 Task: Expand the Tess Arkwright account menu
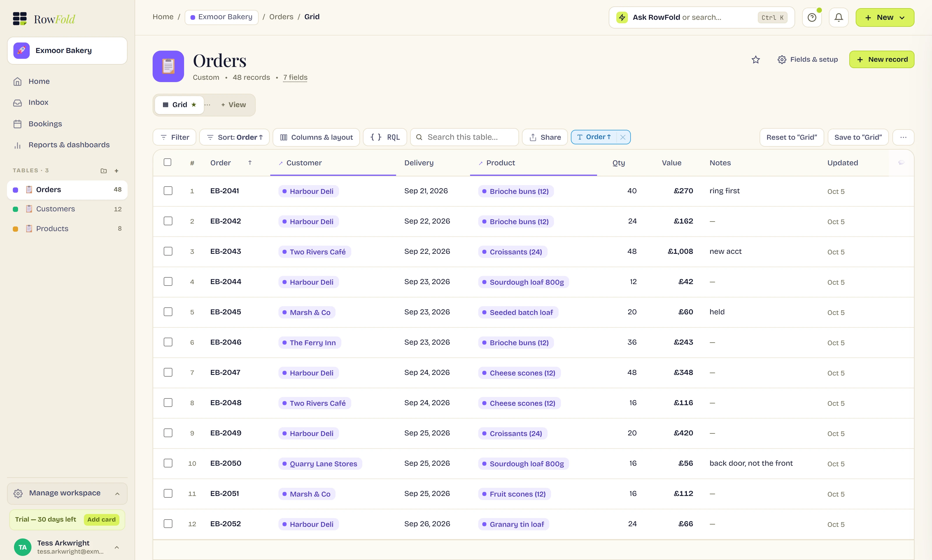point(67,547)
